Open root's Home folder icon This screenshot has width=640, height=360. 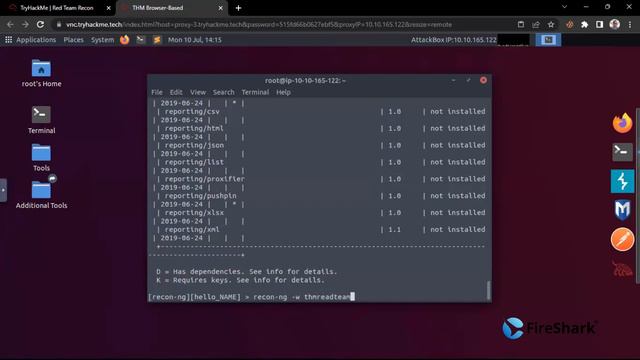tap(41, 69)
